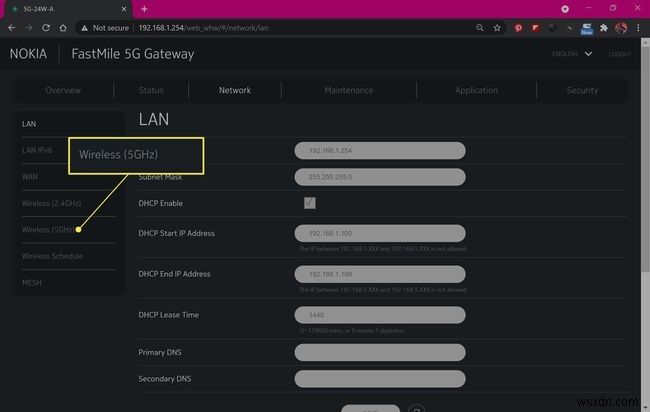Open the Pinterest extension
Screen dimensions: 650x412
pyautogui.click(x=518, y=28)
